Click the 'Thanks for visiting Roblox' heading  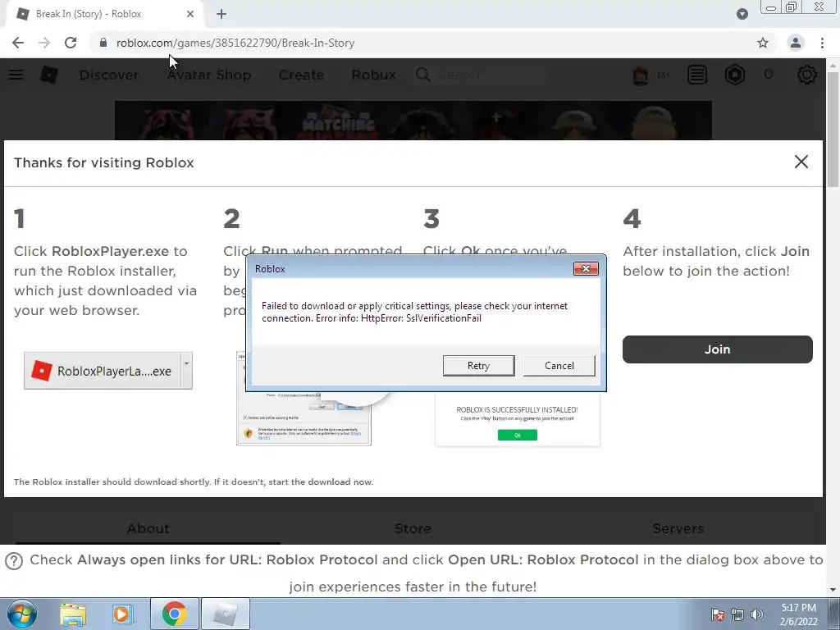(x=104, y=162)
